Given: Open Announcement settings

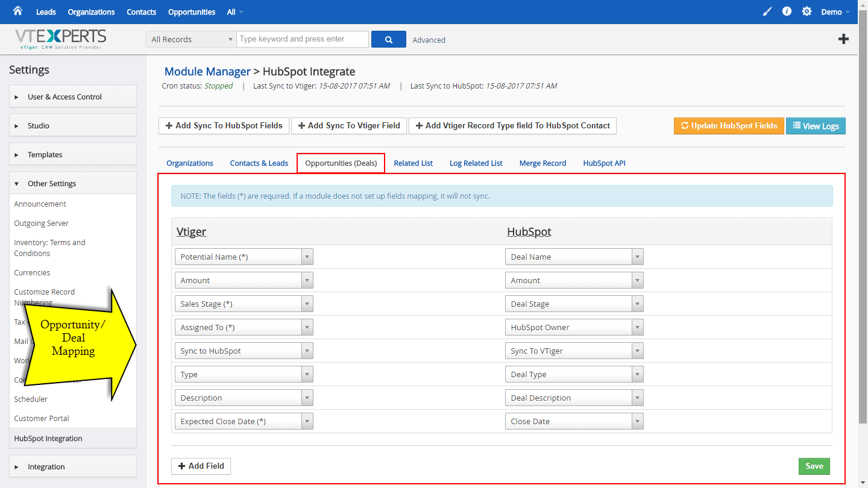Looking at the screenshot, I should (x=40, y=204).
